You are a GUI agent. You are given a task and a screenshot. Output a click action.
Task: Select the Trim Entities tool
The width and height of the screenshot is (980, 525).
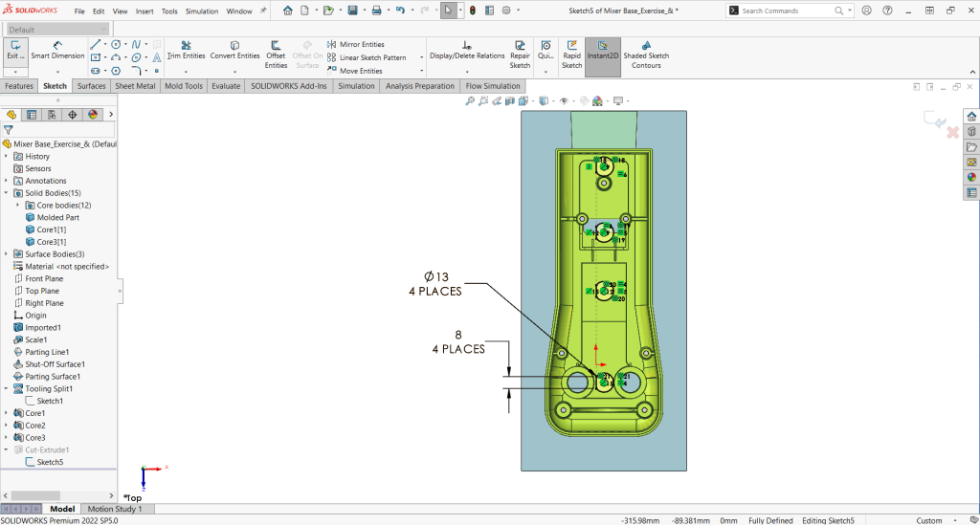coord(186,50)
